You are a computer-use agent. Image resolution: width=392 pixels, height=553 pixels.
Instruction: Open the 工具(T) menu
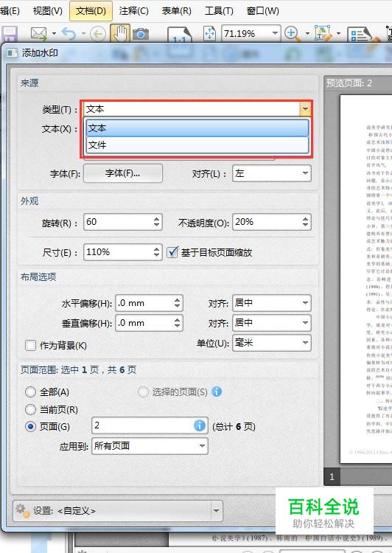(219, 11)
